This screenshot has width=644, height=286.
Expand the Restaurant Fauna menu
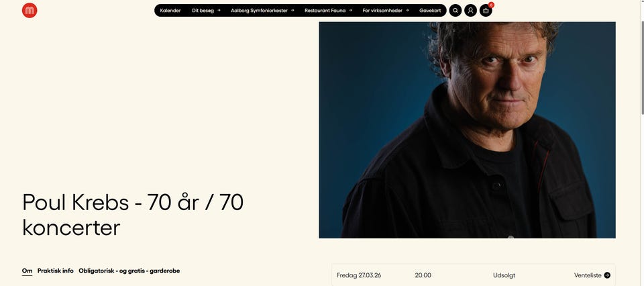coord(328,11)
